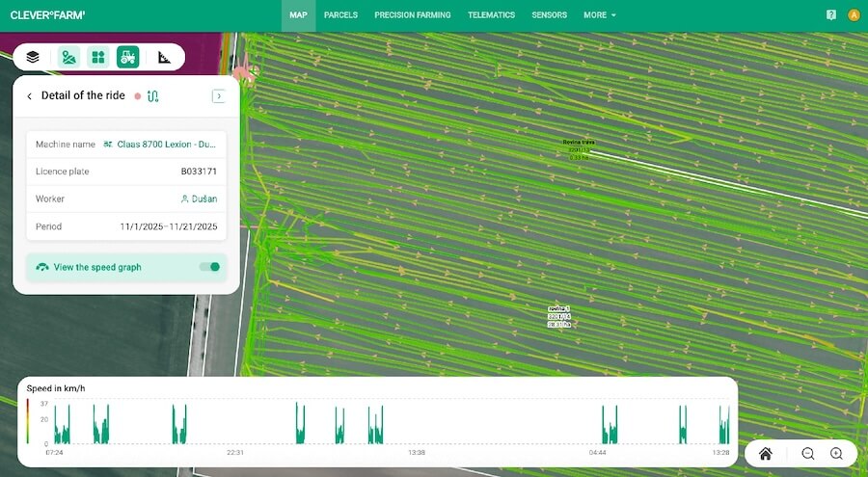Click the speed color scale legend bar
This screenshot has height=477, width=868.
[x=28, y=421]
